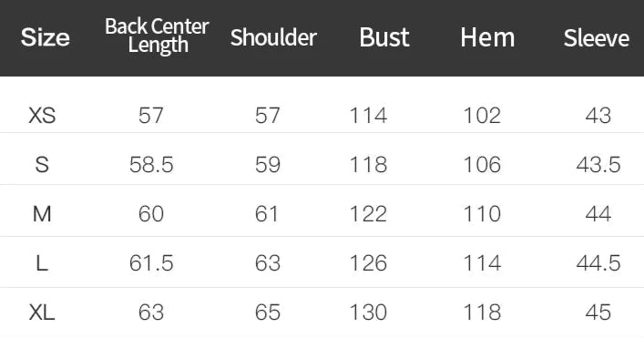Select the S size row label
This screenshot has height=338, width=644.
[42, 165]
